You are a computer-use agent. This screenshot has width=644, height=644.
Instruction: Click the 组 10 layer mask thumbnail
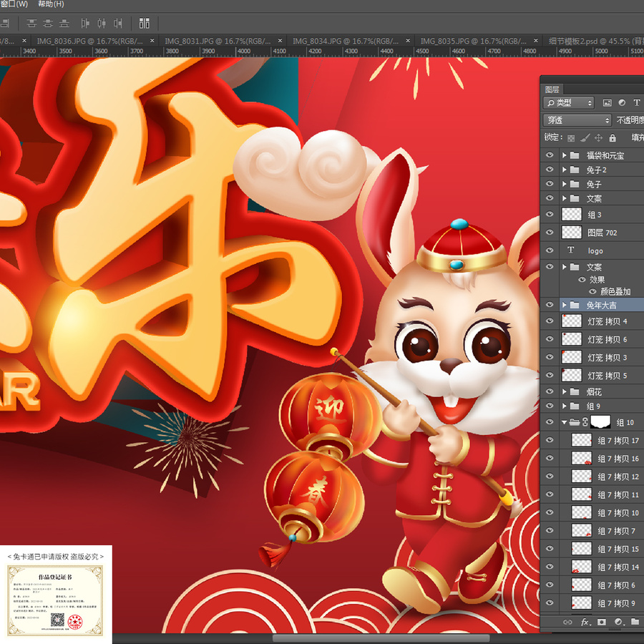[600, 421]
